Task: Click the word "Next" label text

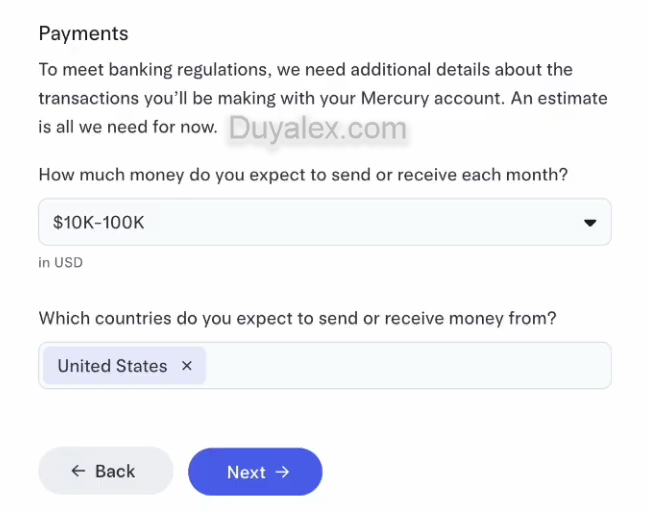Action: click(246, 472)
